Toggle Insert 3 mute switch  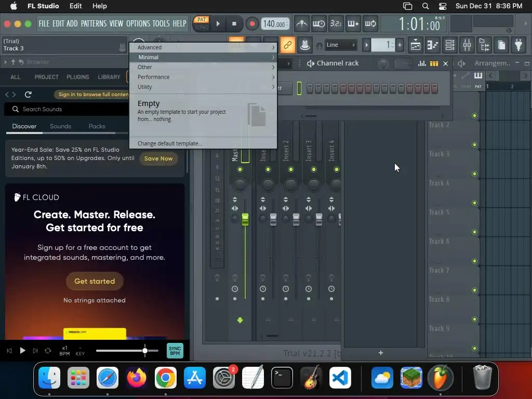[x=313, y=169]
